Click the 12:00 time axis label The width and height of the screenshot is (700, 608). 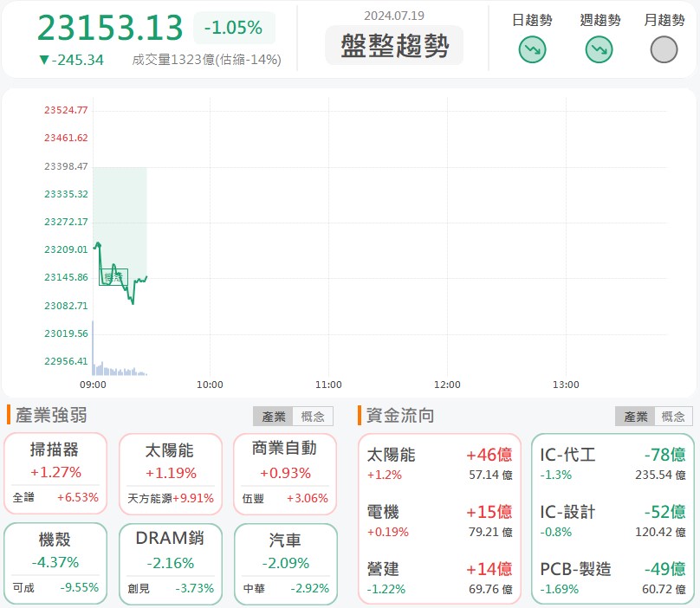point(447,385)
